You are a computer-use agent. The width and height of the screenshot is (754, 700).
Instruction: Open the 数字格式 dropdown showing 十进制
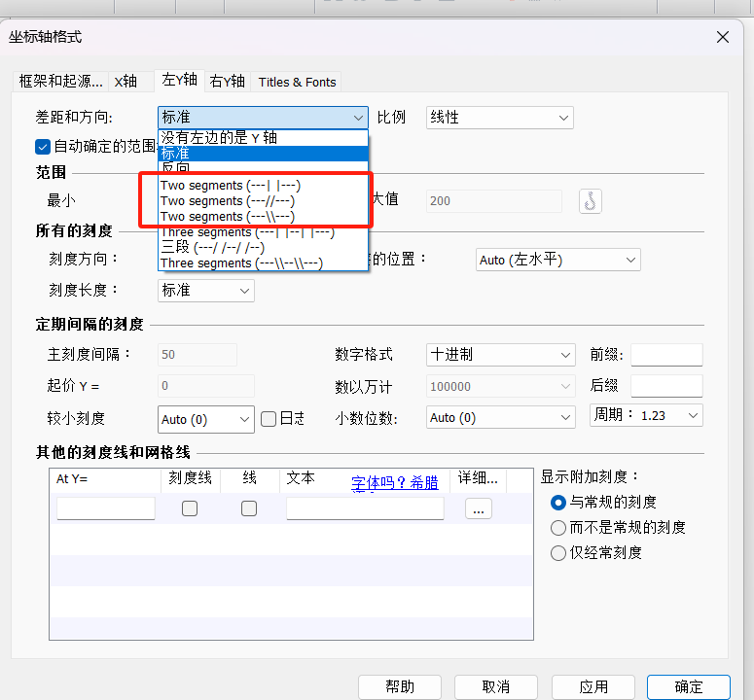(x=500, y=355)
